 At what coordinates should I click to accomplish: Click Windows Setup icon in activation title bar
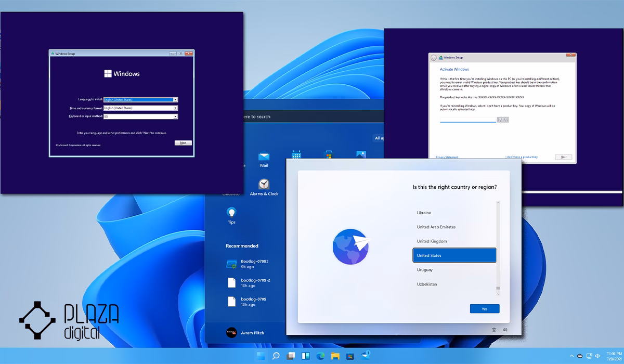(440, 58)
